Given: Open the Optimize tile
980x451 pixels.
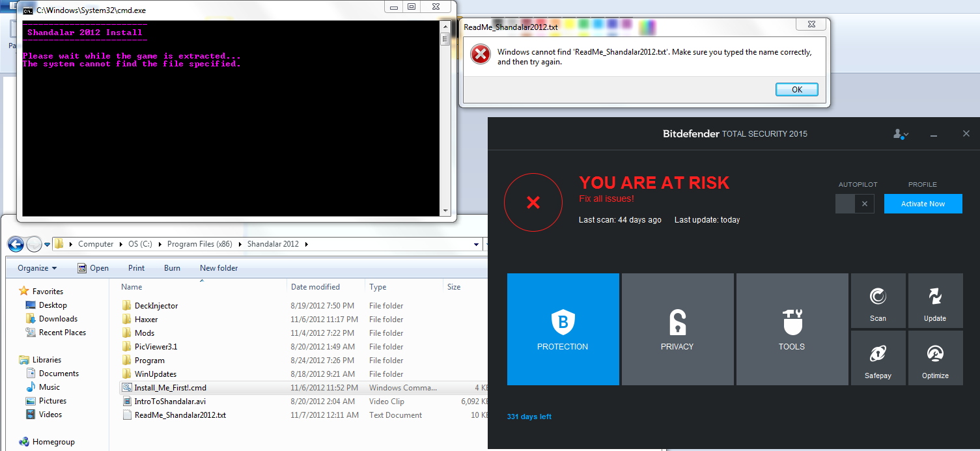Looking at the screenshot, I should click(x=935, y=357).
